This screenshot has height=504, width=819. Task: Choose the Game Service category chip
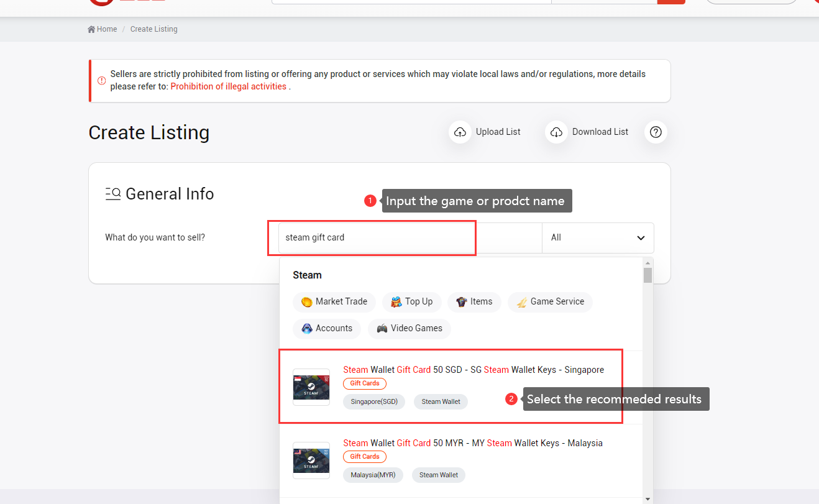(x=550, y=302)
